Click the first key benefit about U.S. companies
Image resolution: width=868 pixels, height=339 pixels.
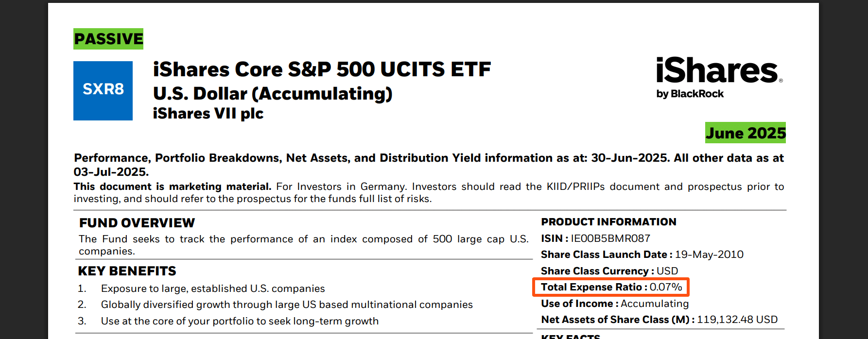point(213,288)
